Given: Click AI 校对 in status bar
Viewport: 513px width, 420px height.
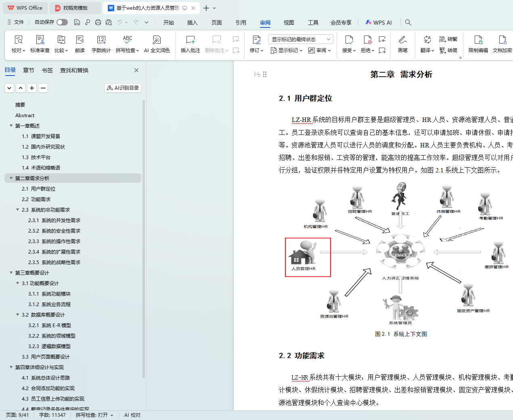Looking at the screenshot, I should pyautogui.click(x=132, y=415).
